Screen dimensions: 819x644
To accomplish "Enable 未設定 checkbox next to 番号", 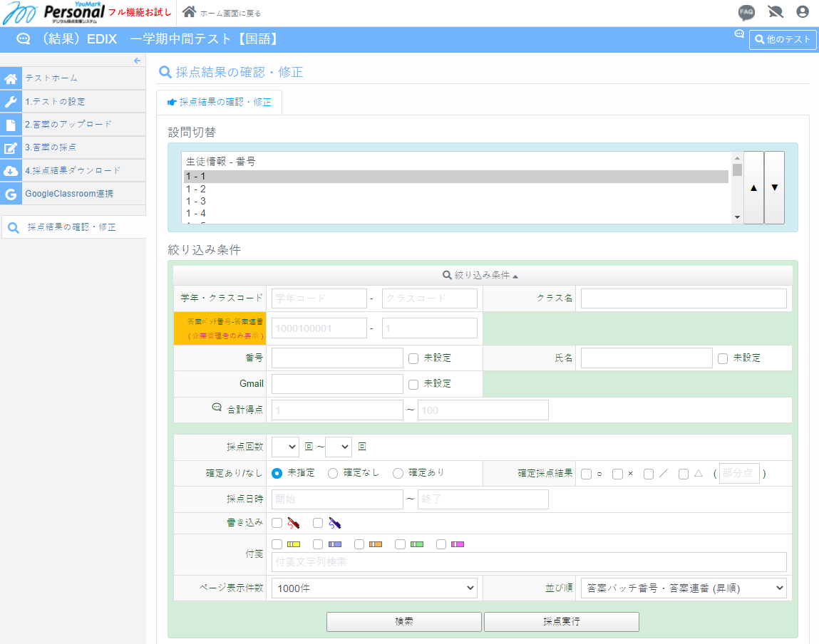I will tap(413, 358).
